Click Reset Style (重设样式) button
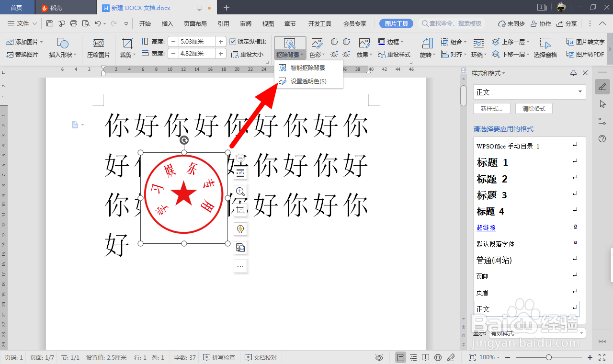The image size is (613, 364). pos(394,55)
